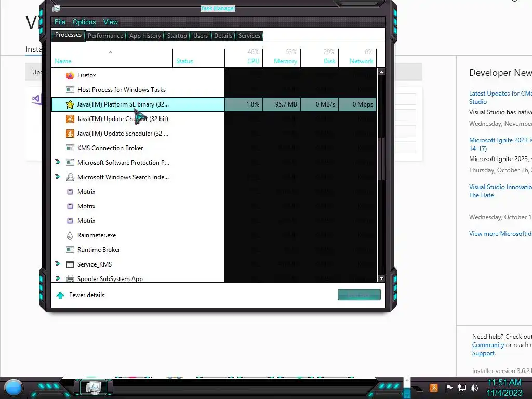
Task: Click the network tray icon
Action: pyautogui.click(x=462, y=388)
